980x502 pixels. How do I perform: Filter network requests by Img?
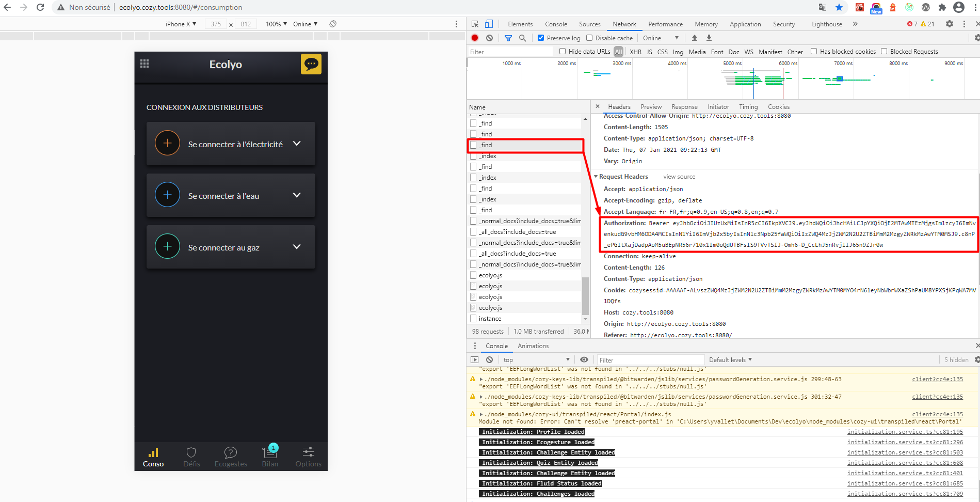pyautogui.click(x=678, y=52)
